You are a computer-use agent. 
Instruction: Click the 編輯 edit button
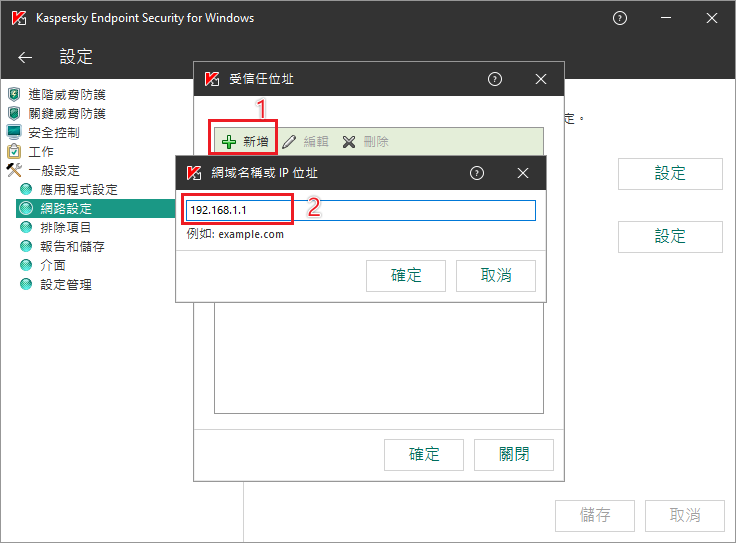[305, 142]
